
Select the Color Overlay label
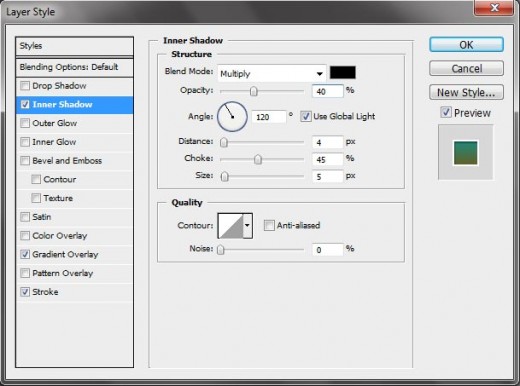click(x=60, y=236)
